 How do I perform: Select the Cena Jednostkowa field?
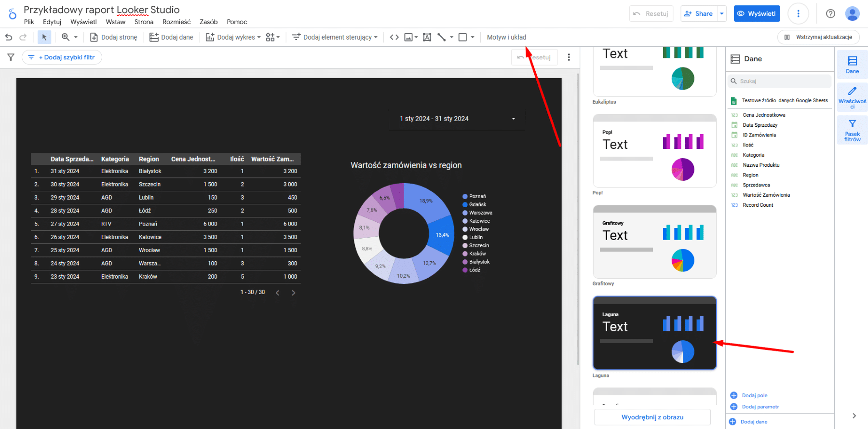[x=764, y=115]
